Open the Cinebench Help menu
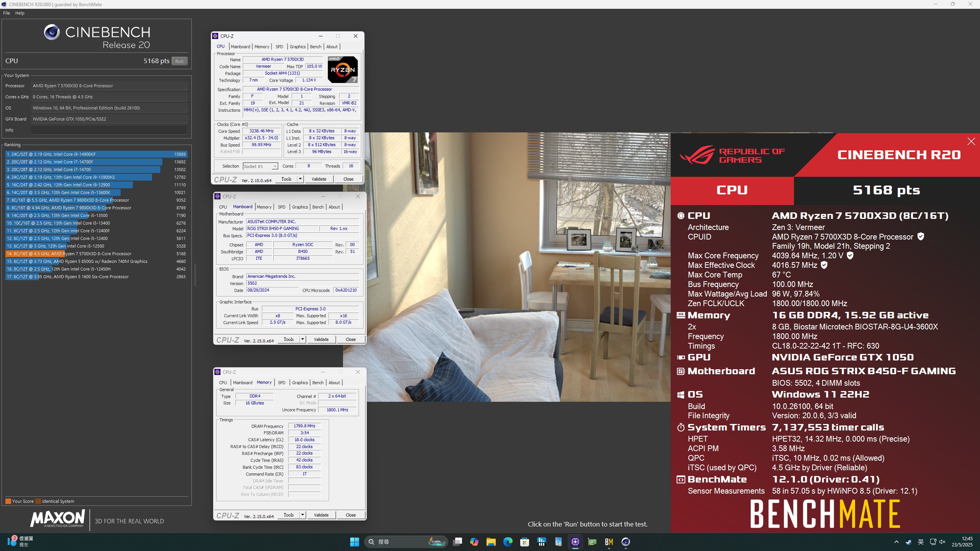The width and height of the screenshot is (980, 551). (20, 13)
